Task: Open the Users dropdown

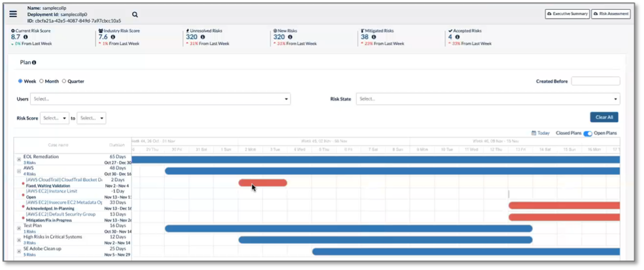Action: click(x=160, y=99)
